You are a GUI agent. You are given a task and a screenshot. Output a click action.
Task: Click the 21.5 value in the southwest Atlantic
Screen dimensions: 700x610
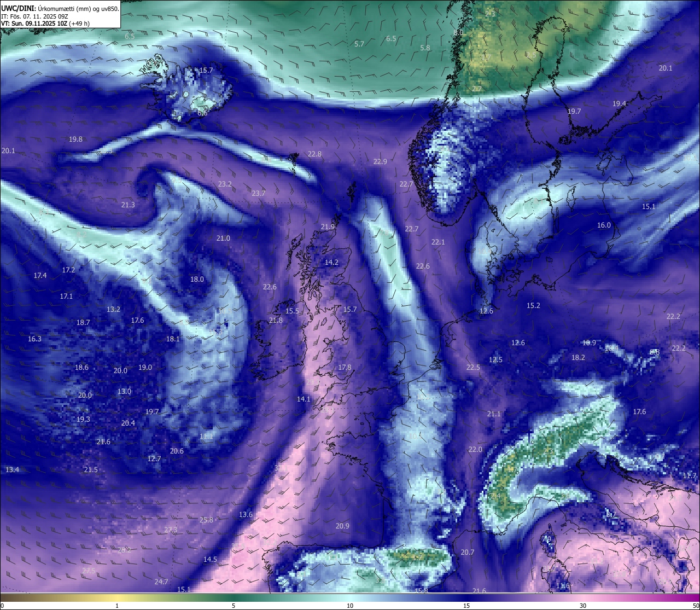point(91,470)
